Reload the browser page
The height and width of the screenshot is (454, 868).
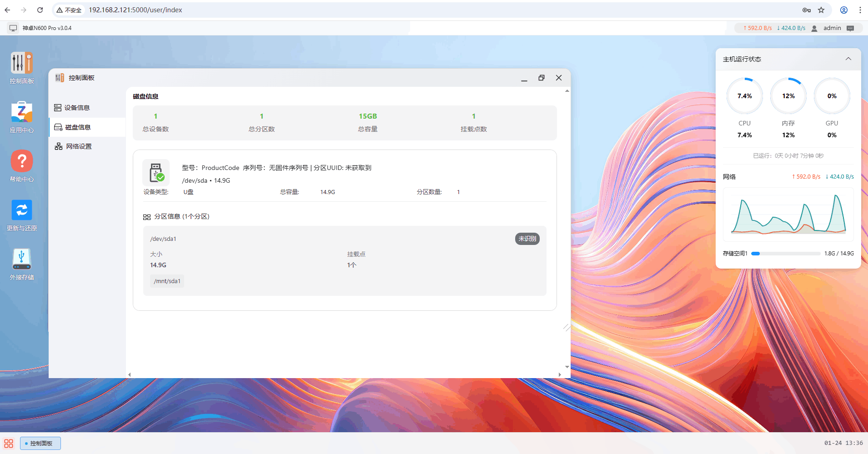[40, 10]
